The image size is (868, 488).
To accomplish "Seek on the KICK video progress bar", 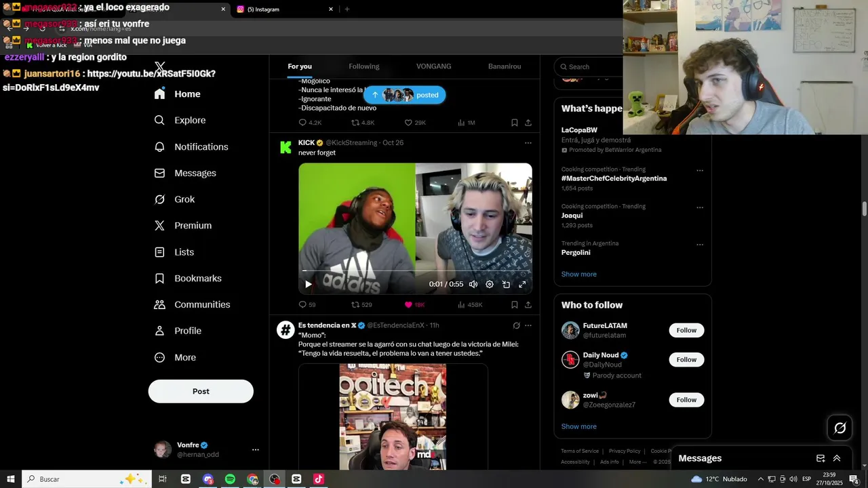I will (x=415, y=271).
